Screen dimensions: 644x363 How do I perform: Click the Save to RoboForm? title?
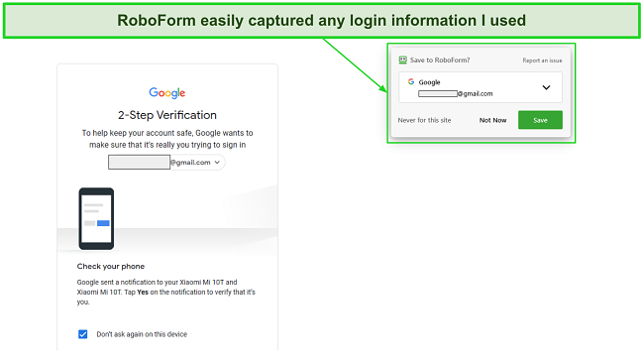(x=440, y=60)
